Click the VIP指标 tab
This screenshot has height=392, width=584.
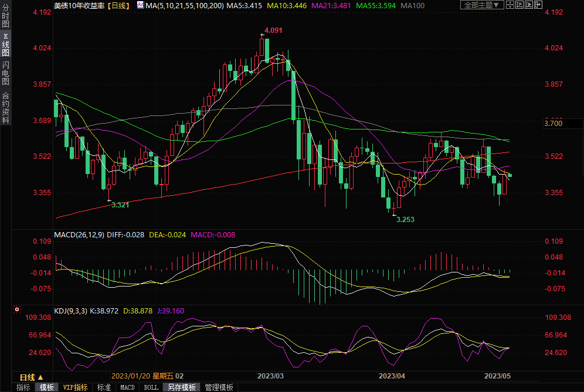(x=75, y=387)
